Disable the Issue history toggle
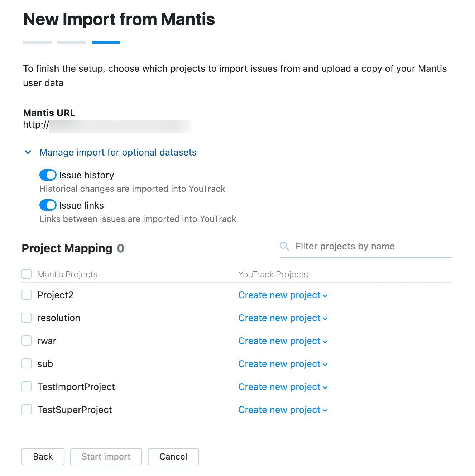The height and width of the screenshot is (476, 475). point(48,175)
